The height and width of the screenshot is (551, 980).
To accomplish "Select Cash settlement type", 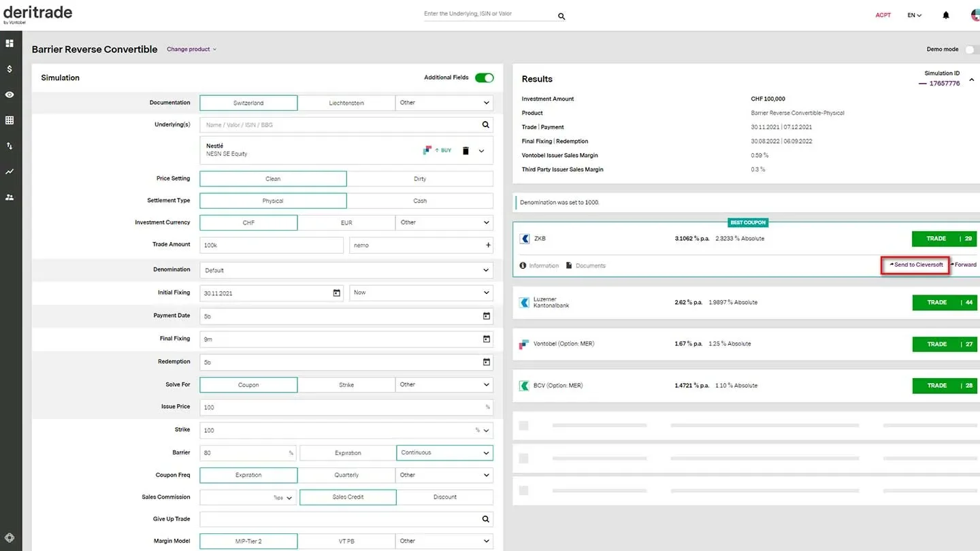I will point(420,201).
